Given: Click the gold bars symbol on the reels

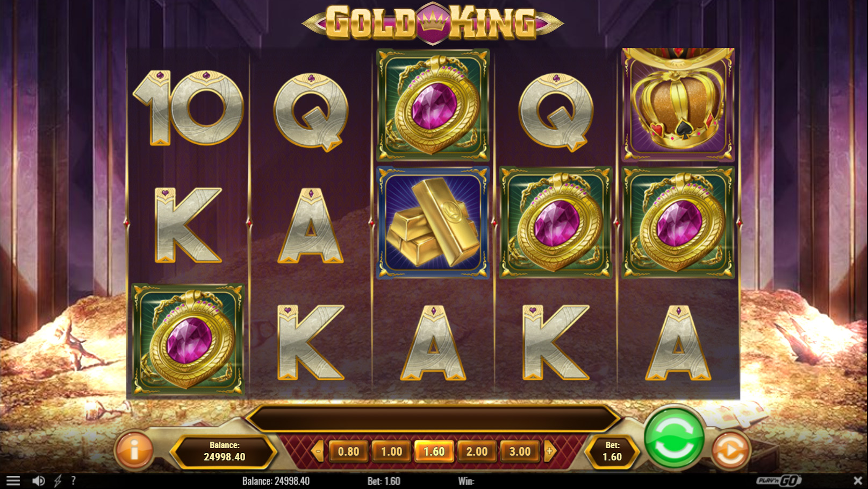Looking at the screenshot, I should point(433,223).
